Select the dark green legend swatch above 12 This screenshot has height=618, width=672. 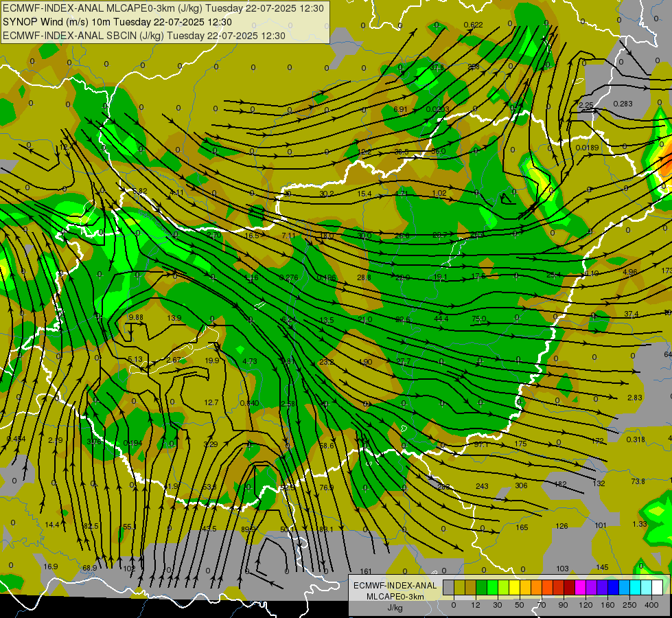tap(482, 587)
